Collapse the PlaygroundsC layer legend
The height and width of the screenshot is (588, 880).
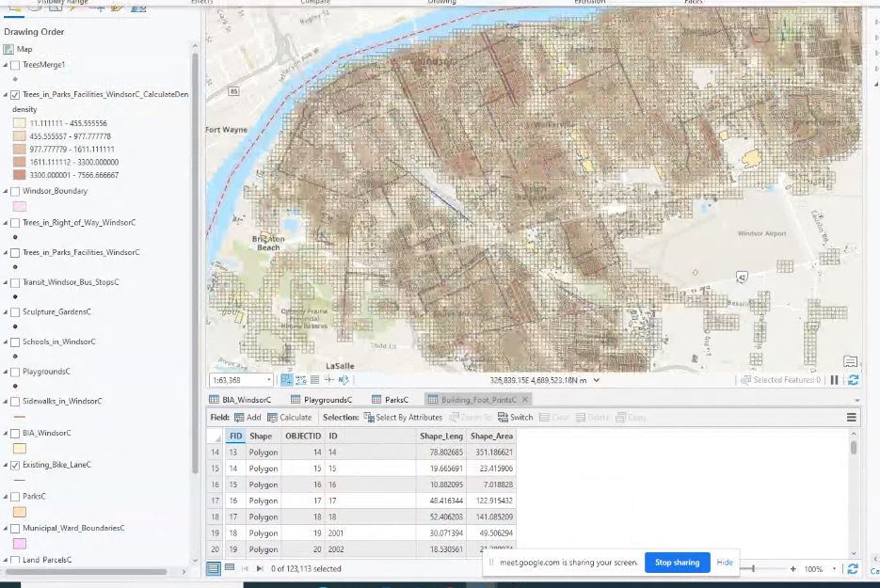6,372
